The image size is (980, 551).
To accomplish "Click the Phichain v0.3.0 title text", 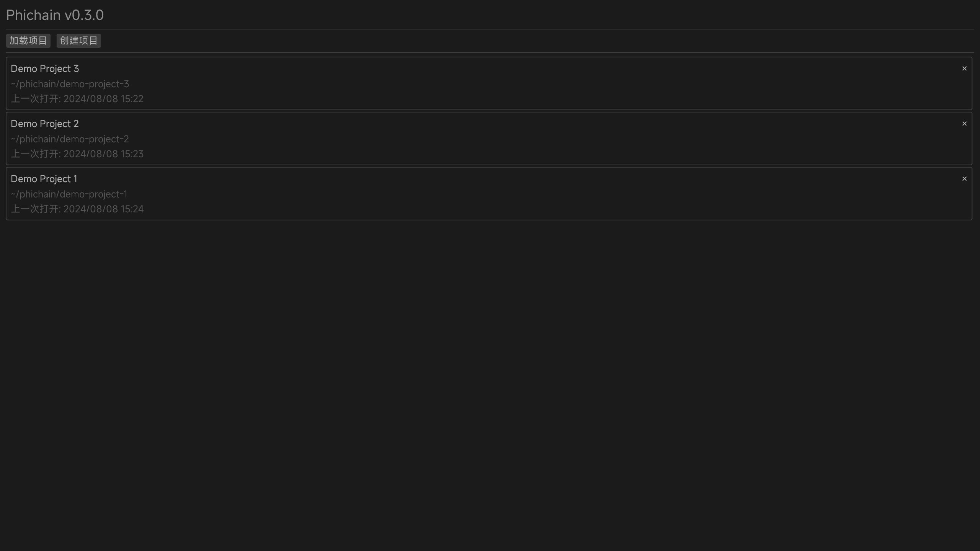I will [55, 15].
